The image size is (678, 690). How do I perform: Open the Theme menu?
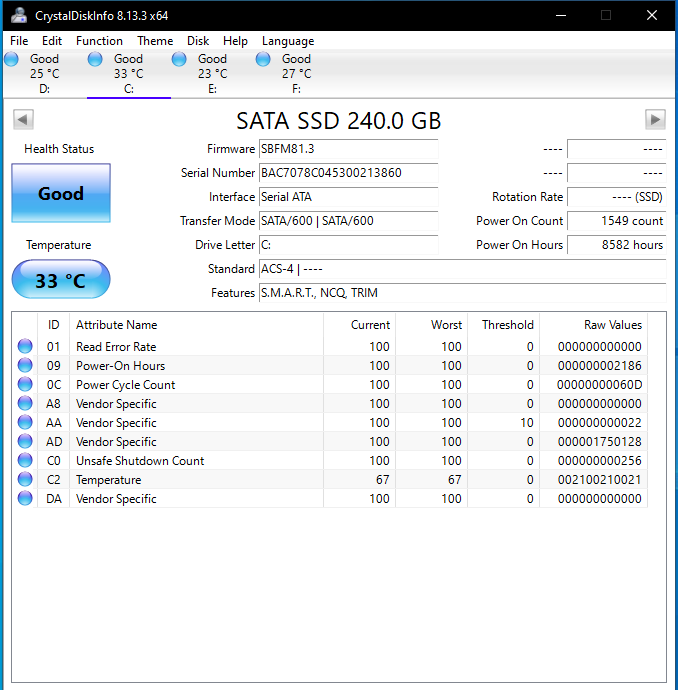[x=155, y=41]
